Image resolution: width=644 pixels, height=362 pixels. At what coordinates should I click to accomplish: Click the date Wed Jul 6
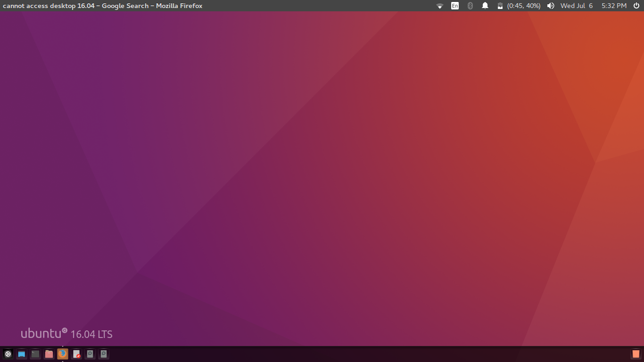tap(576, 6)
